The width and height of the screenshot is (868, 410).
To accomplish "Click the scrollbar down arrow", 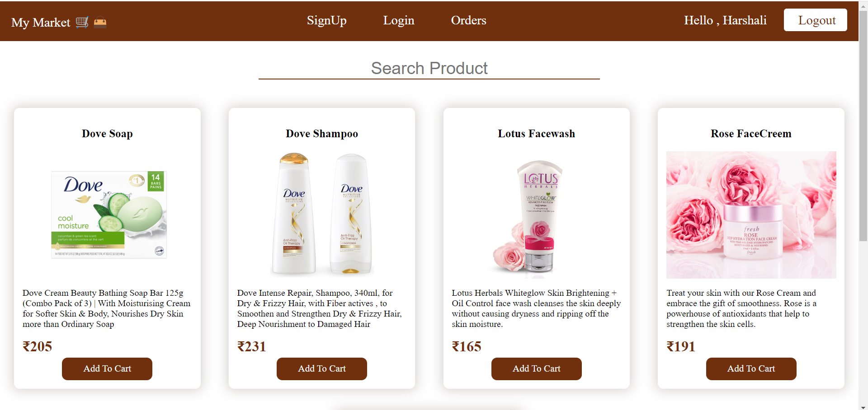I will (x=863, y=406).
